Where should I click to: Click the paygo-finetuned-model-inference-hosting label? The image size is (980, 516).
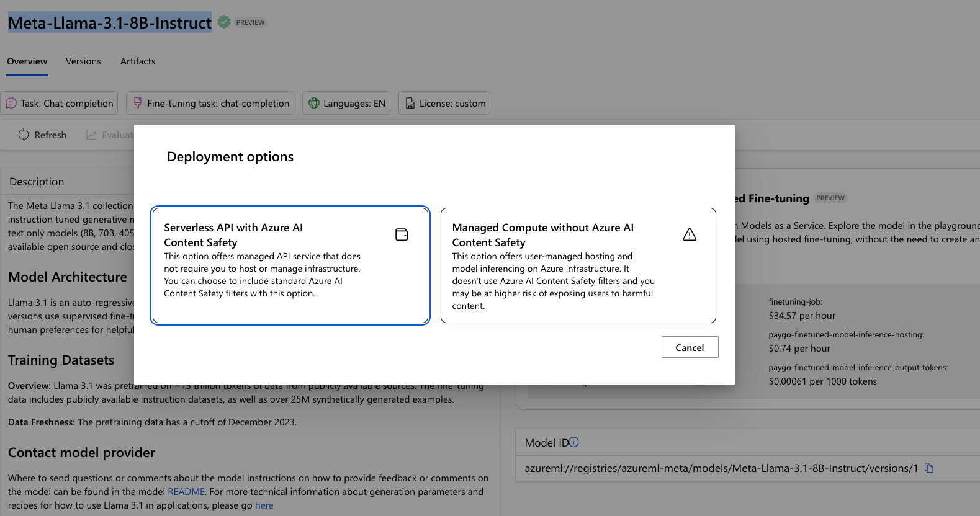(x=846, y=335)
